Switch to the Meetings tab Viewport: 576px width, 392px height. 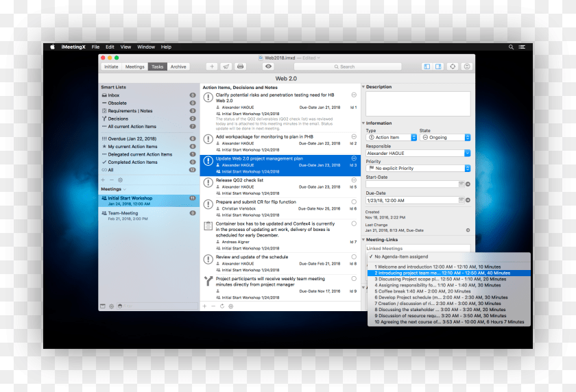135,66
